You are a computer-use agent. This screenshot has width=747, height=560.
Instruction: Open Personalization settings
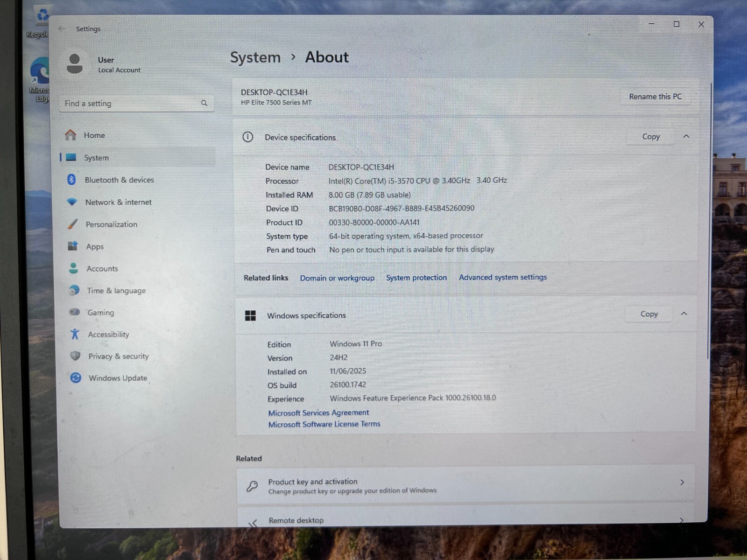[x=139, y=224]
